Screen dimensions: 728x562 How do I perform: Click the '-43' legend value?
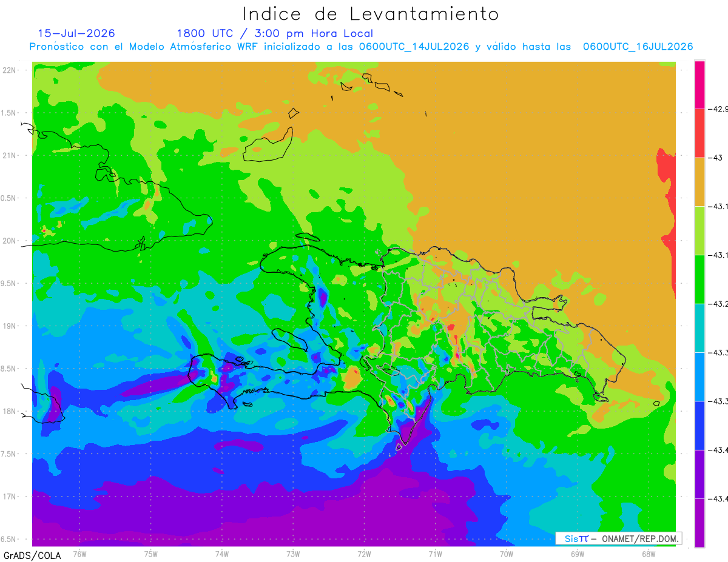click(x=715, y=158)
